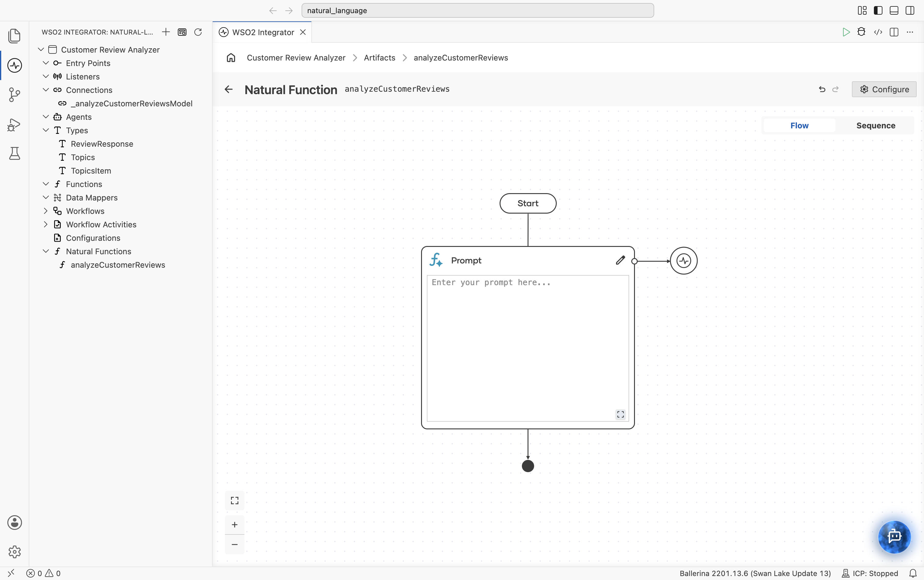Viewport: 924px width, 580px height.
Task: Open Source Control view in activity bar
Action: (14, 95)
